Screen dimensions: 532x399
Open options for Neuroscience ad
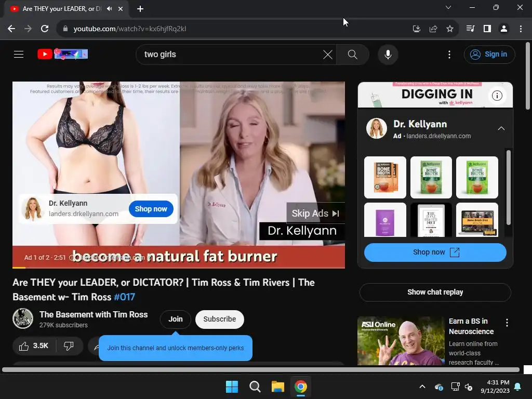click(507, 323)
